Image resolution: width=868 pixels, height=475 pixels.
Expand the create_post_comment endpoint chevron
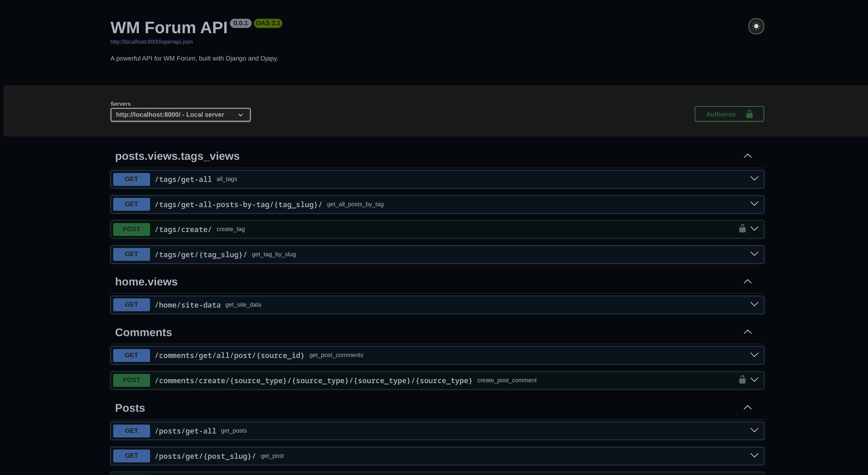tap(754, 380)
